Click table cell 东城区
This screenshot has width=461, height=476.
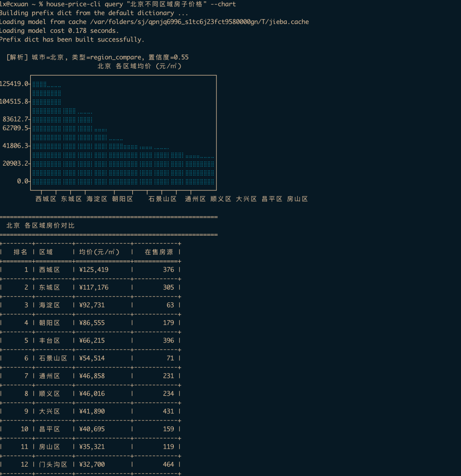coord(50,287)
